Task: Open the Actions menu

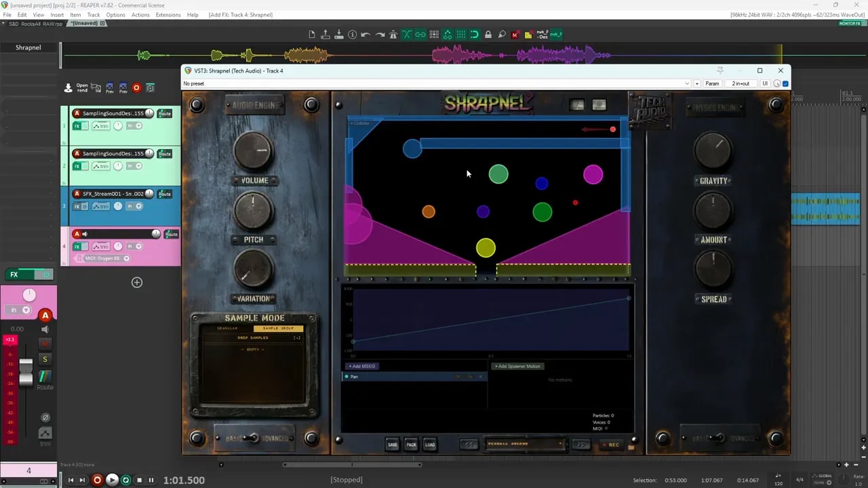Action: click(140, 15)
